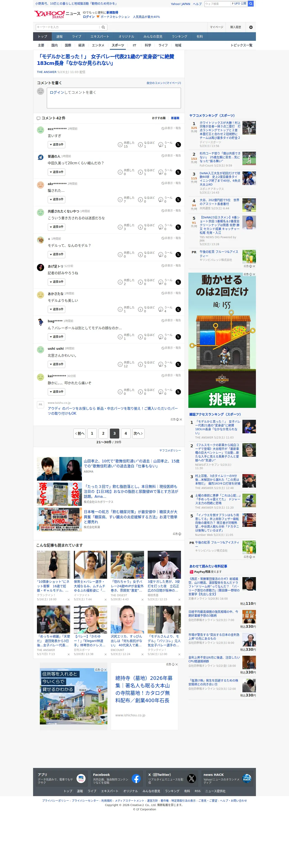Share akr******** comment on X
The height and width of the screenshot is (868, 289).
click(x=178, y=200)
